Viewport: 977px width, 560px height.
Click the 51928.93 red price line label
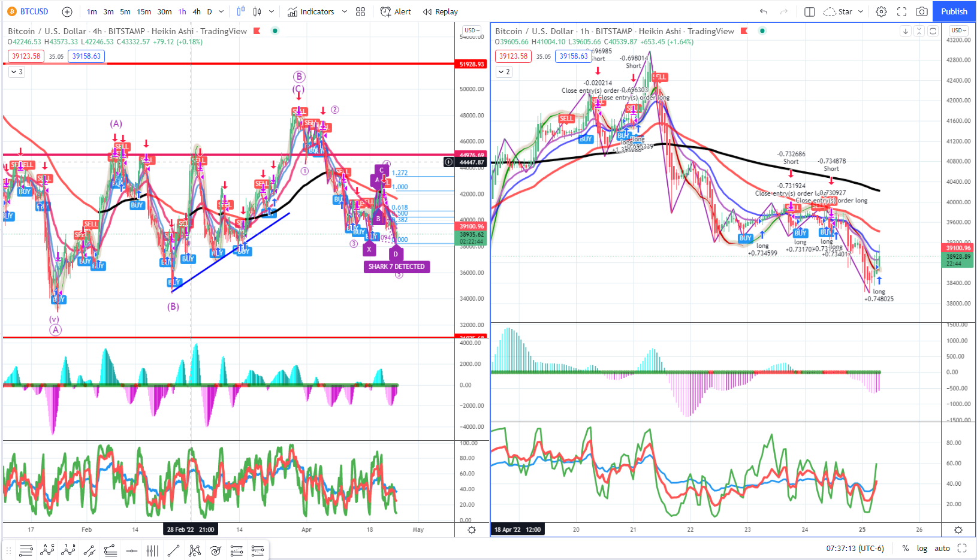[x=472, y=64]
